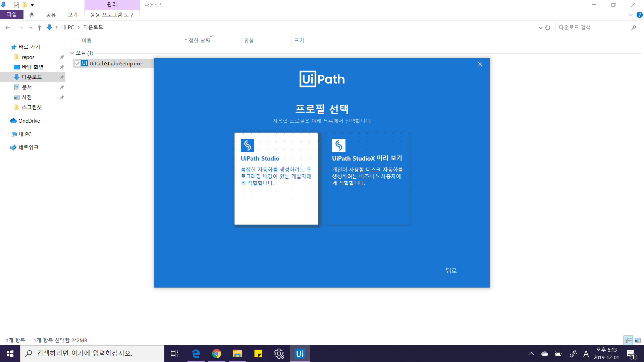This screenshot has height=362, width=644.
Task: Select OneDrive in the navigation pane
Action: tap(29, 121)
